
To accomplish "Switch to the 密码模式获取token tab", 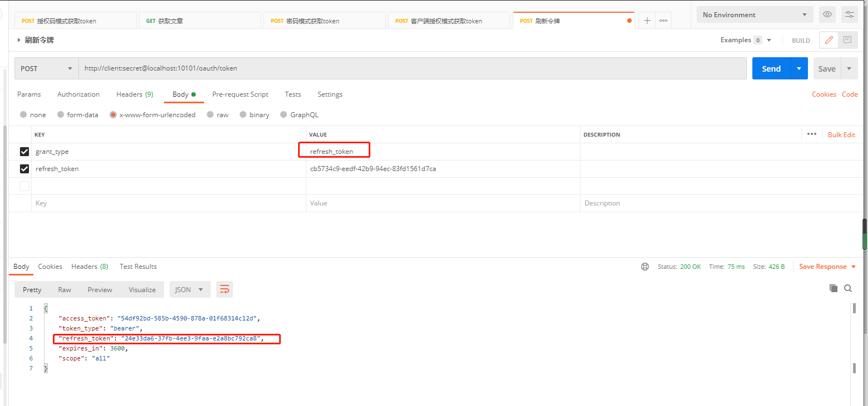I will [x=324, y=21].
